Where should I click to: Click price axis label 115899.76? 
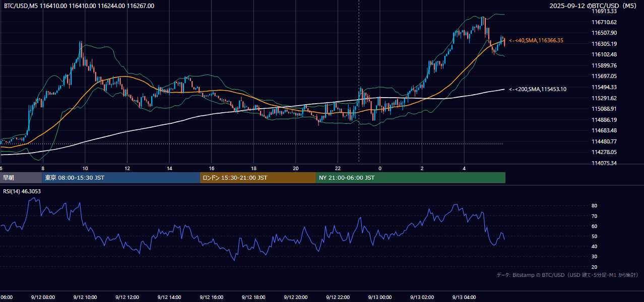click(605, 65)
